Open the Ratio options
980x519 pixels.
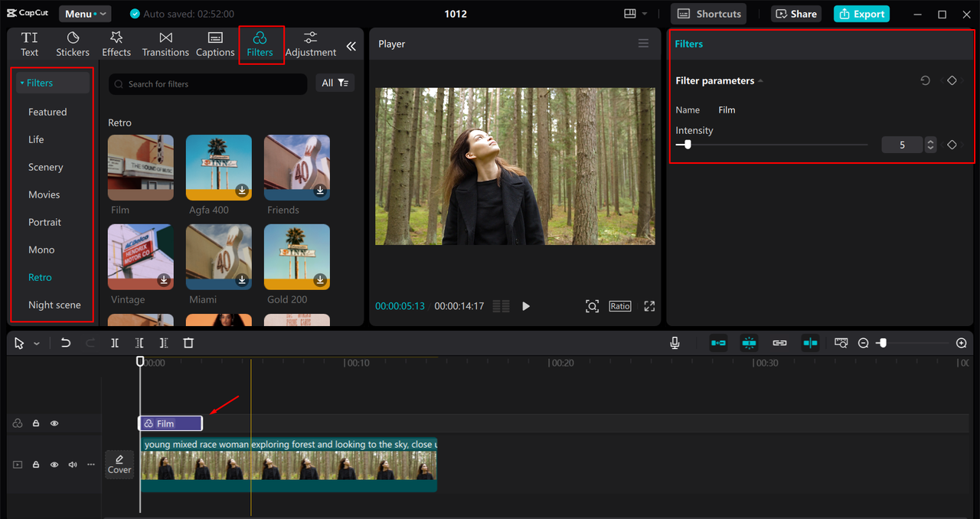(620, 306)
